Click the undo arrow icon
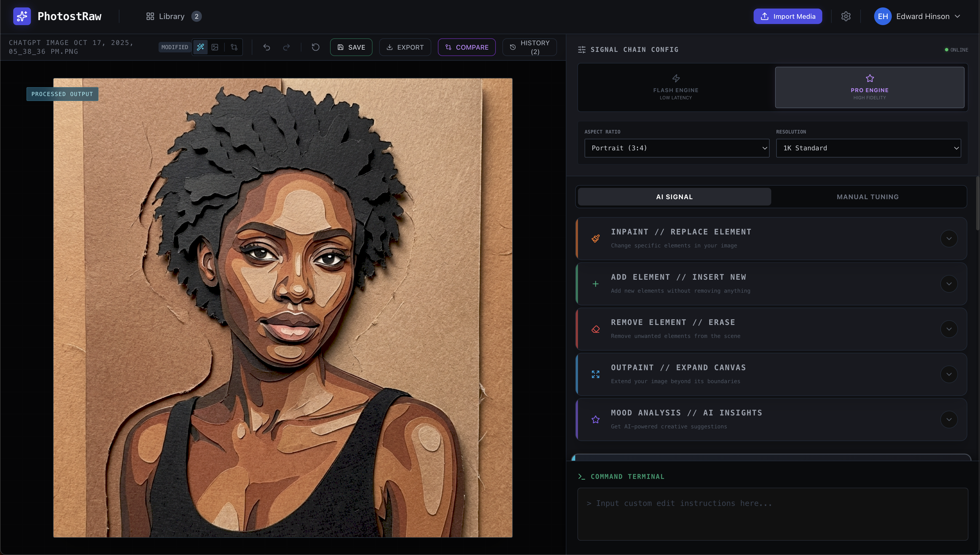The height and width of the screenshot is (555, 980). [x=267, y=47]
